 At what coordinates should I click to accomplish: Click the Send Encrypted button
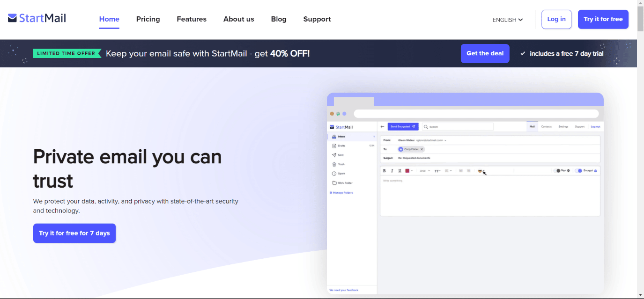coord(403,127)
